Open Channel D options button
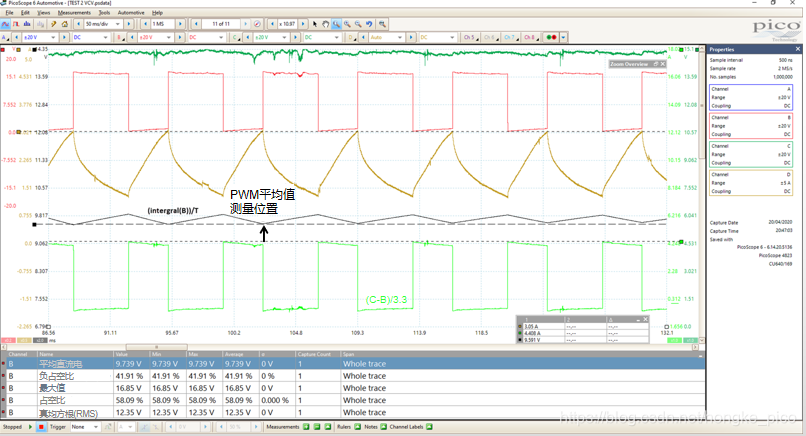806x436 pixels. (x=352, y=38)
